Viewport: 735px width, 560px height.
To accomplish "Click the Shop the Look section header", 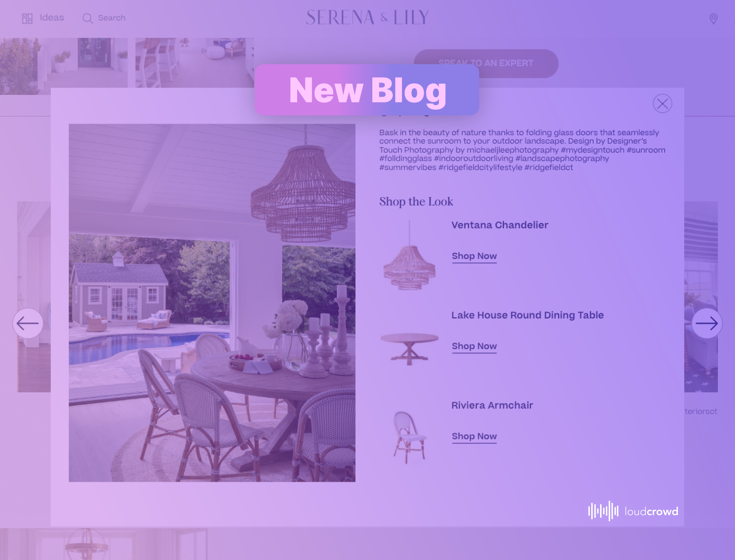I will click(416, 202).
